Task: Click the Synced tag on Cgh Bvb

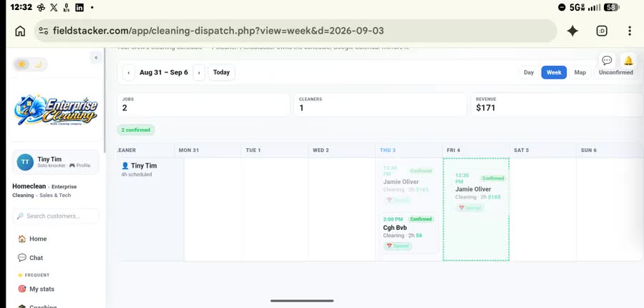Action: tap(398, 246)
